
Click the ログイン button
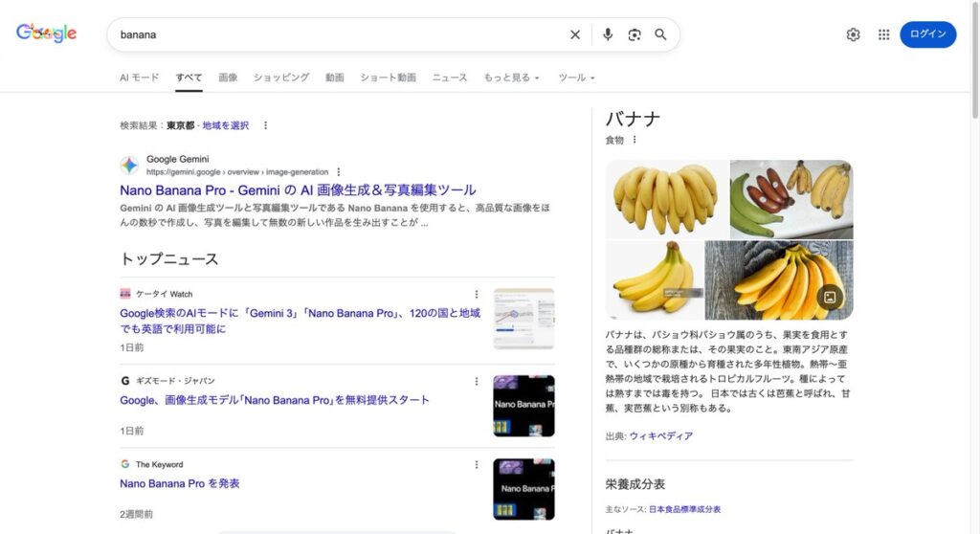pyautogui.click(x=927, y=34)
